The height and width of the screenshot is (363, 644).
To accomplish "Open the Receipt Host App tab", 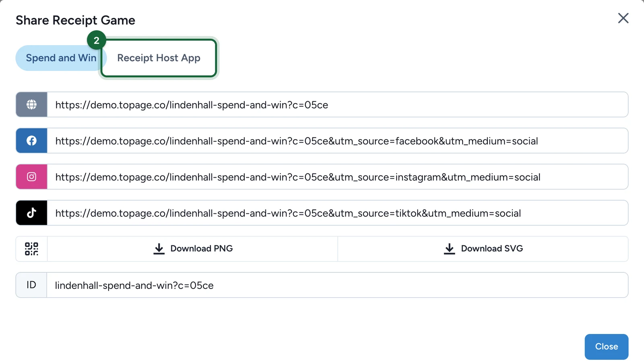I will [159, 58].
